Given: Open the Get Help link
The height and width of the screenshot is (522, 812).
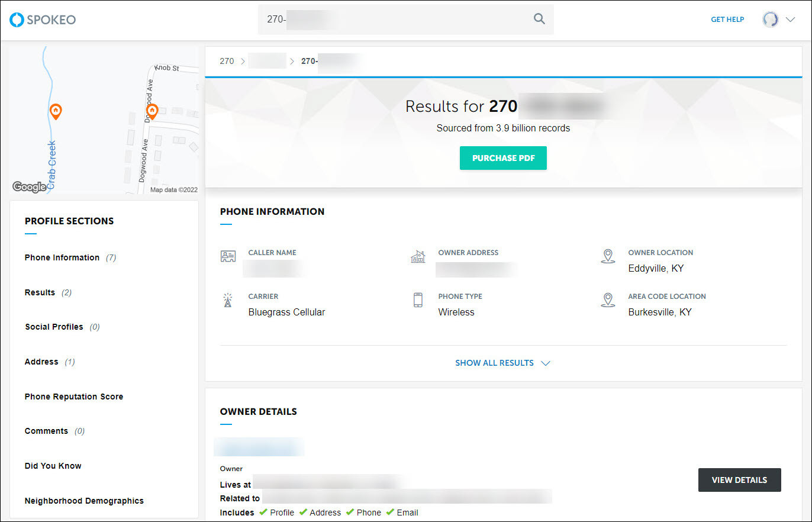Looking at the screenshot, I should click(727, 20).
